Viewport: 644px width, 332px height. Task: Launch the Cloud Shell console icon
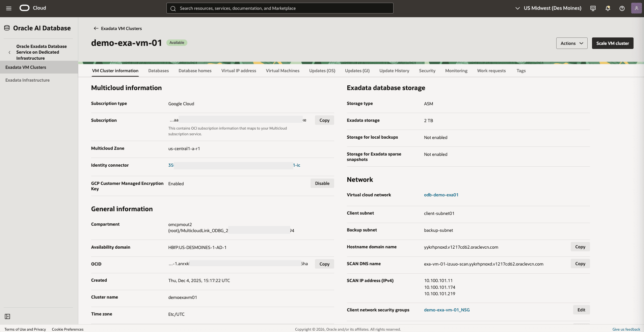click(x=593, y=8)
